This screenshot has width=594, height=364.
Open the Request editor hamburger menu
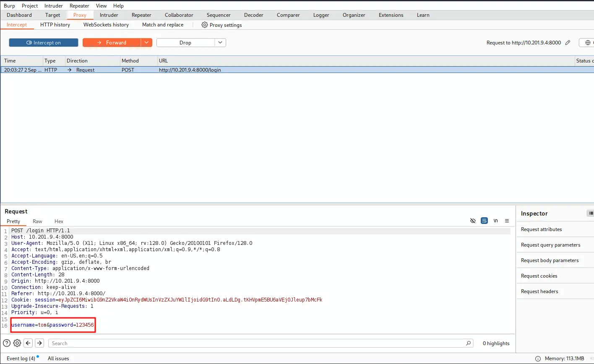coord(507,221)
